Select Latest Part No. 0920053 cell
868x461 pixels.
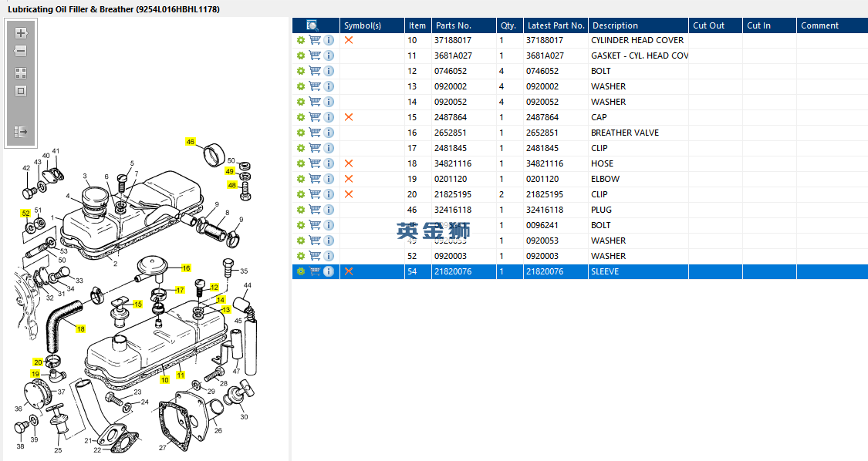556,241
